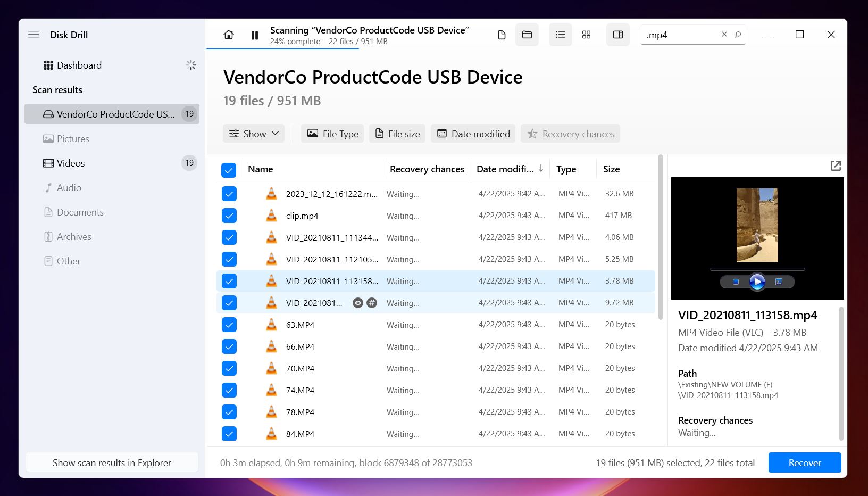868x496 pixels.
Task: Uncheck 70.MP4 checkbox
Action: tap(229, 368)
